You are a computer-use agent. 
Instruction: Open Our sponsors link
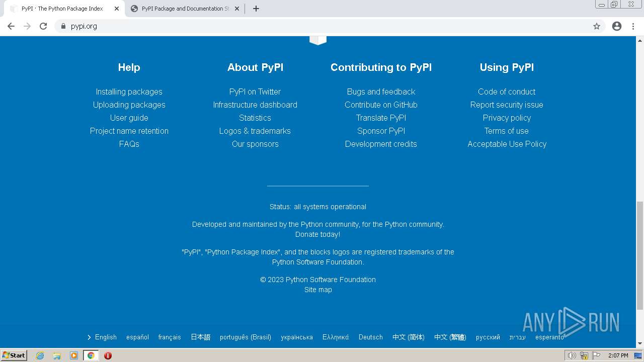(255, 144)
